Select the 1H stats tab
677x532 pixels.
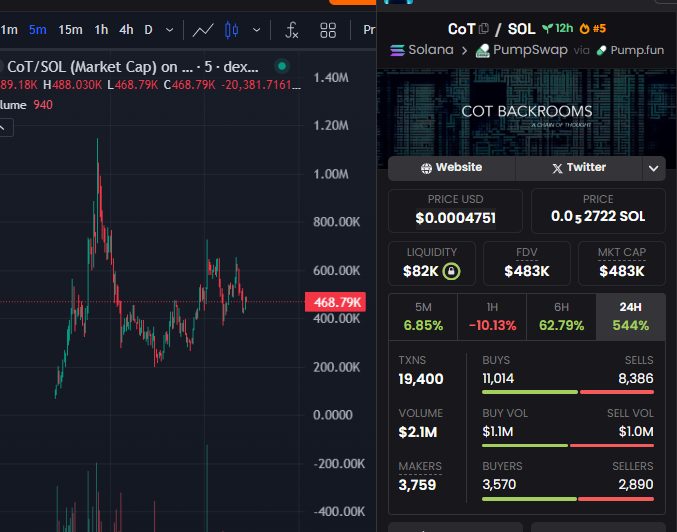click(x=492, y=317)
